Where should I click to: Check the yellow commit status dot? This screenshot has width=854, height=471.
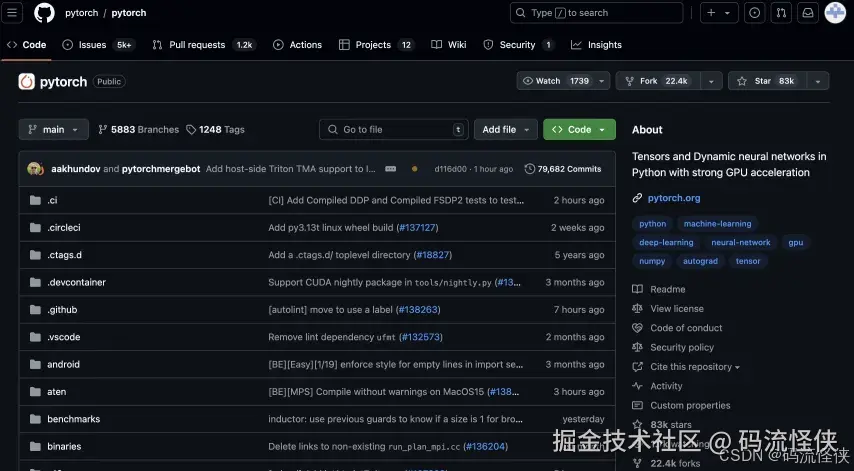pyautogui.click(x=414, y=169)
